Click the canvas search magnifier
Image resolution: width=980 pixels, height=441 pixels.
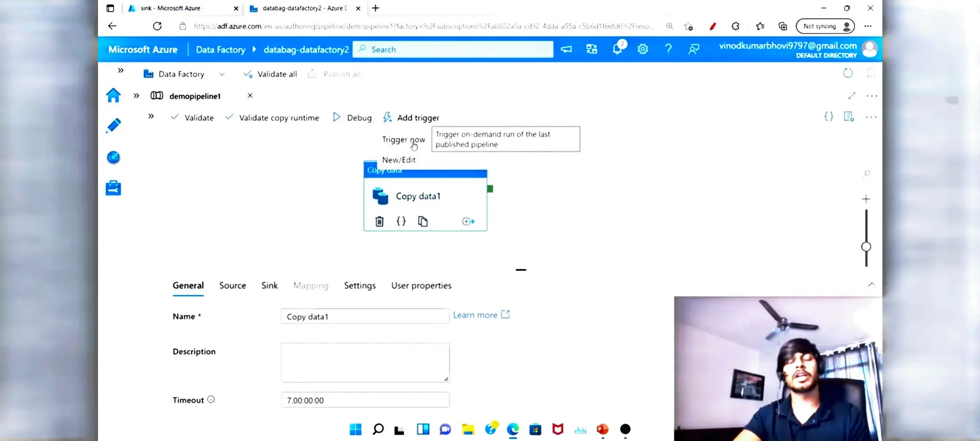(867, 173)
